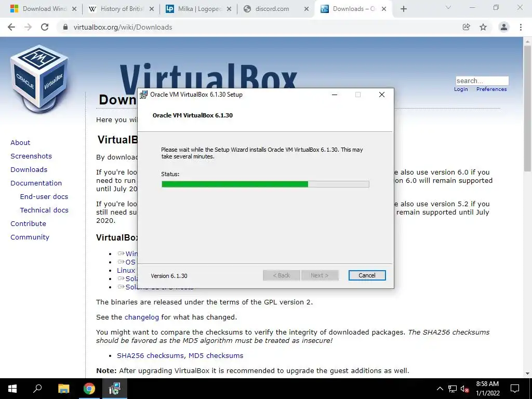Click the installation progress bar in Setup dialog

(265, 184)
